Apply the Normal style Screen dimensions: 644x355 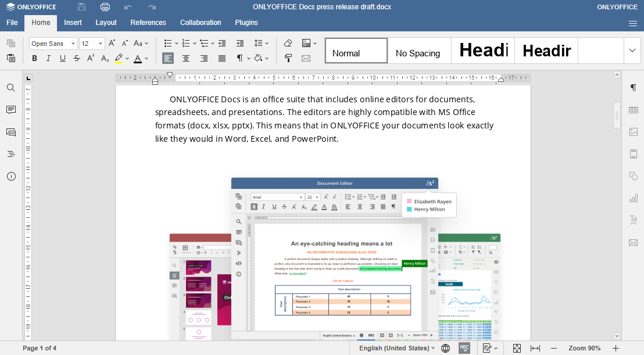click(356, 51)
